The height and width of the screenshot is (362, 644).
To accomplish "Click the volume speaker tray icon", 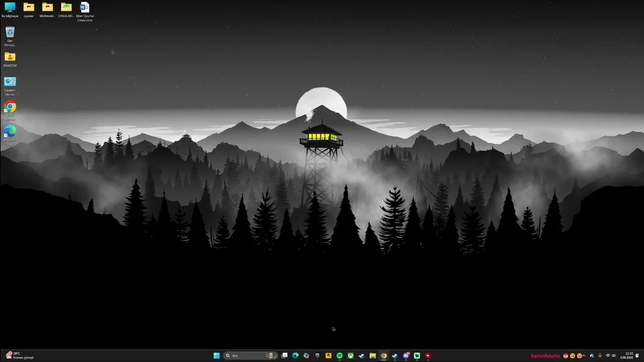I will (614, 355).
